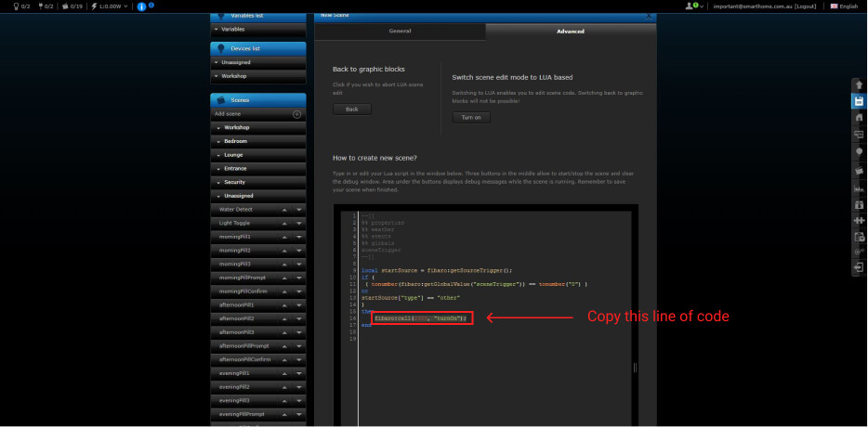
Task: Click the scroll-to-top arrow icon in right sidebar
Action: (859, 85)
